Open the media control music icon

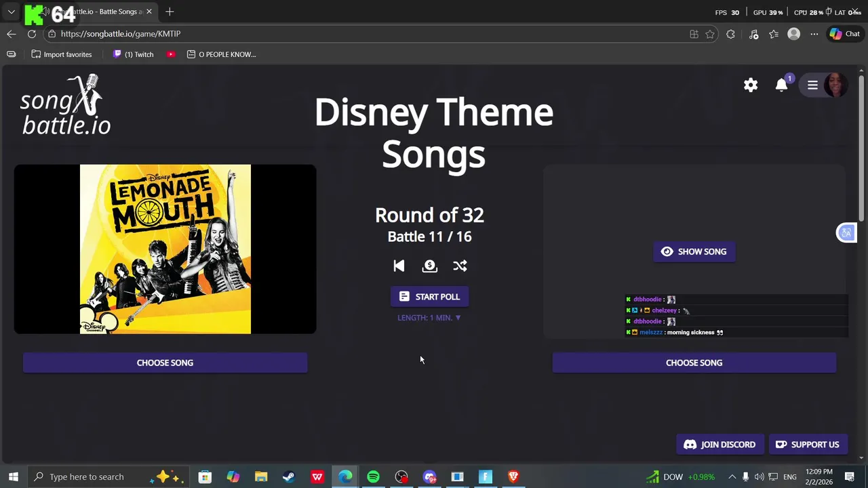click(753, 34)
